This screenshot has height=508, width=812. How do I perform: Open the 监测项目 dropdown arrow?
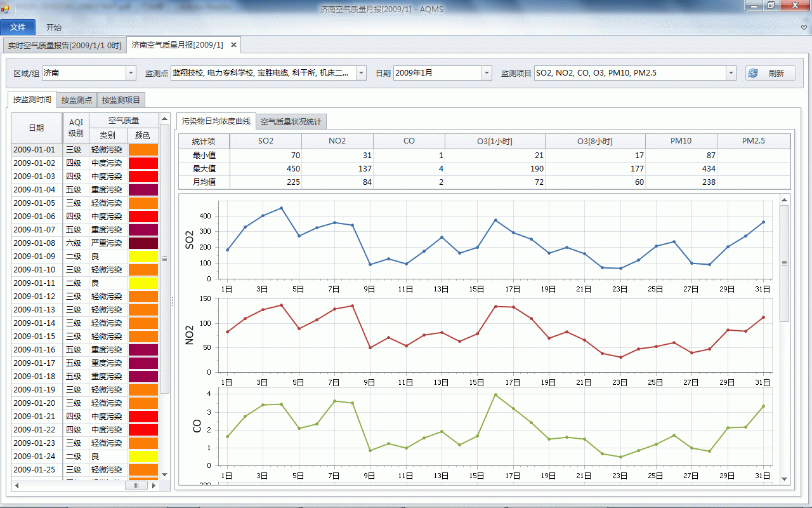731,73
